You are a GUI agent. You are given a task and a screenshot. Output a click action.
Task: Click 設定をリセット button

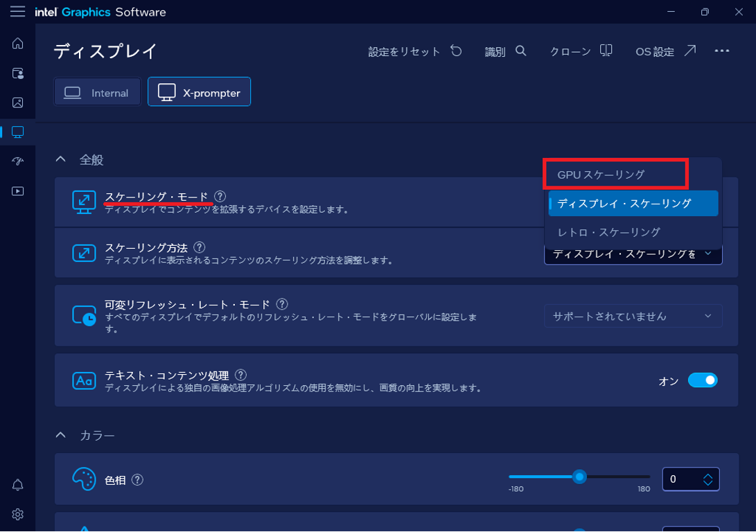pos(414,51)
